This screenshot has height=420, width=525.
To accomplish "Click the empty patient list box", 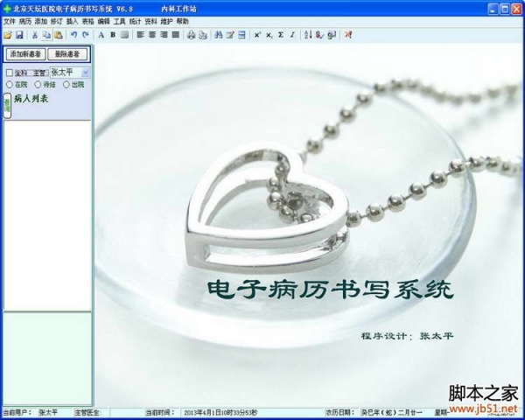I will pyautogui.click(x=47, y=215).
